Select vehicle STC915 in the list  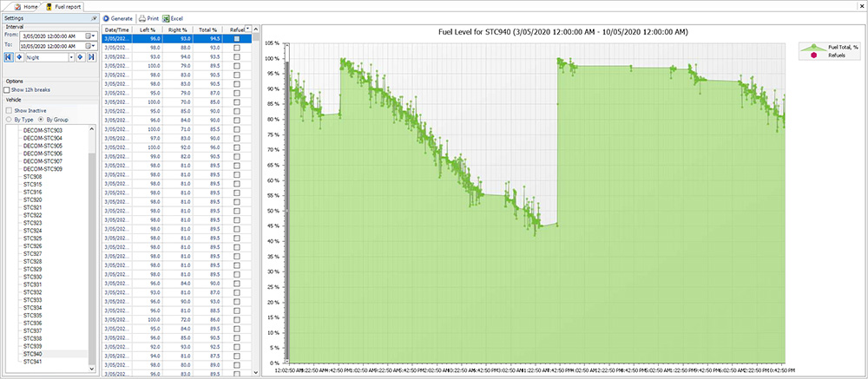[32, 184]
